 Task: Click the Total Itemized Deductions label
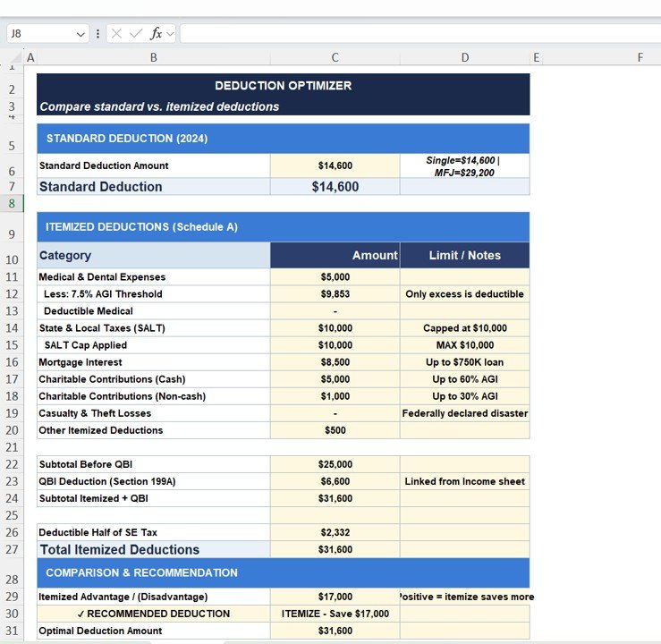point(154,549)
